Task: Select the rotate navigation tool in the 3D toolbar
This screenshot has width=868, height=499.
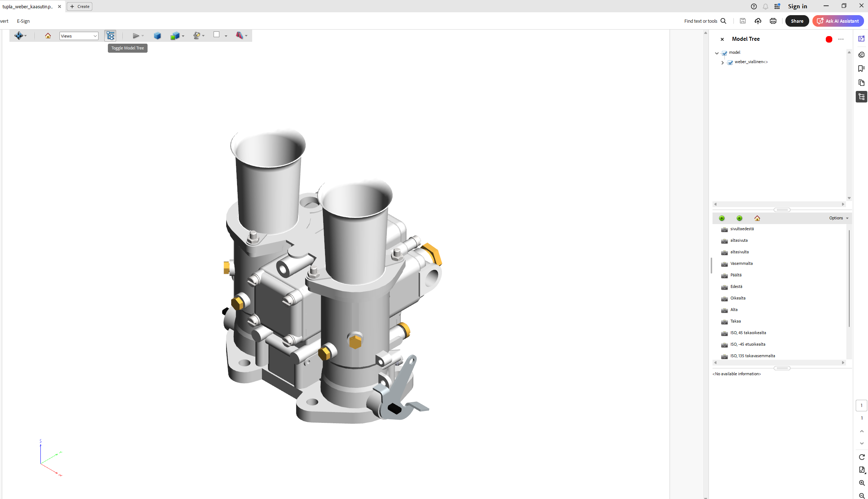Action: (x=19, y=35)
